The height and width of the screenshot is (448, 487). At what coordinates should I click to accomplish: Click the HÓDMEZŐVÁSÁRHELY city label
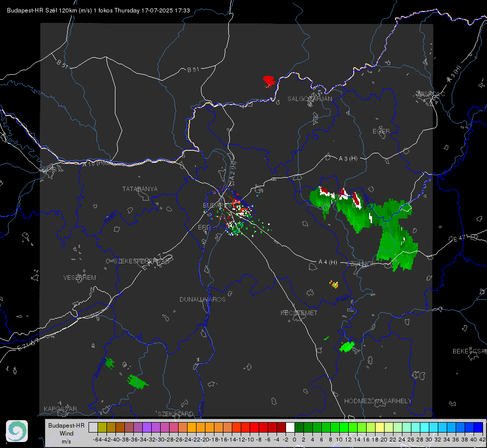click(378, 401)
